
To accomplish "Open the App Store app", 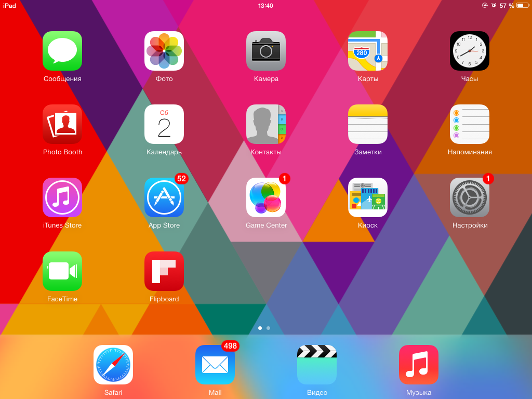I will pos(164,197).
